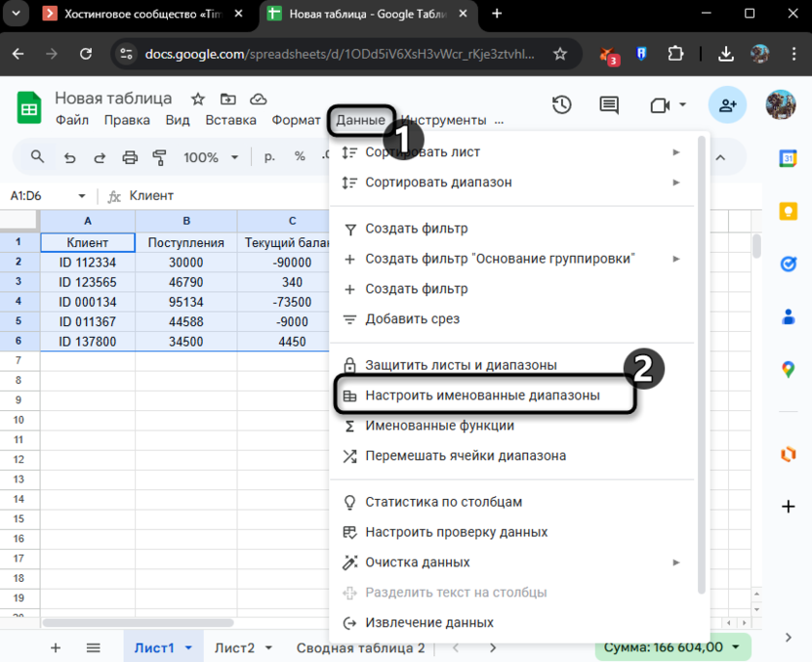
Task: Switch to Сводная таблица 2 sheet tab
Action: (x=360, y=647)
